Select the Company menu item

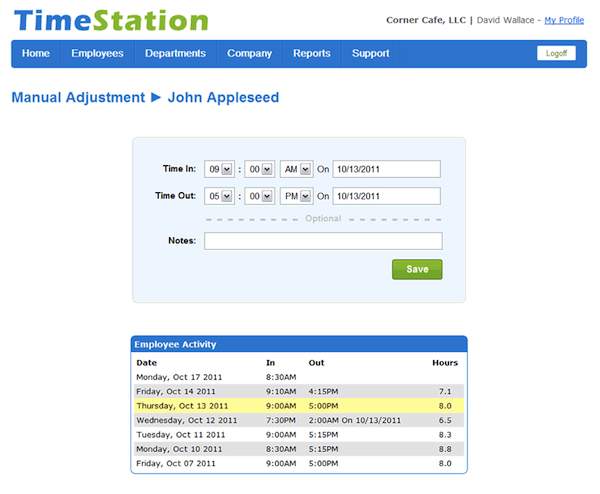point(249,54)
